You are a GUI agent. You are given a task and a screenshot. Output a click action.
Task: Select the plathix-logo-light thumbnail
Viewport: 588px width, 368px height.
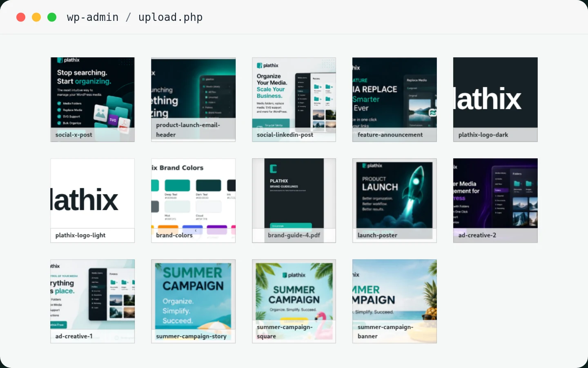tap(92, 200)
